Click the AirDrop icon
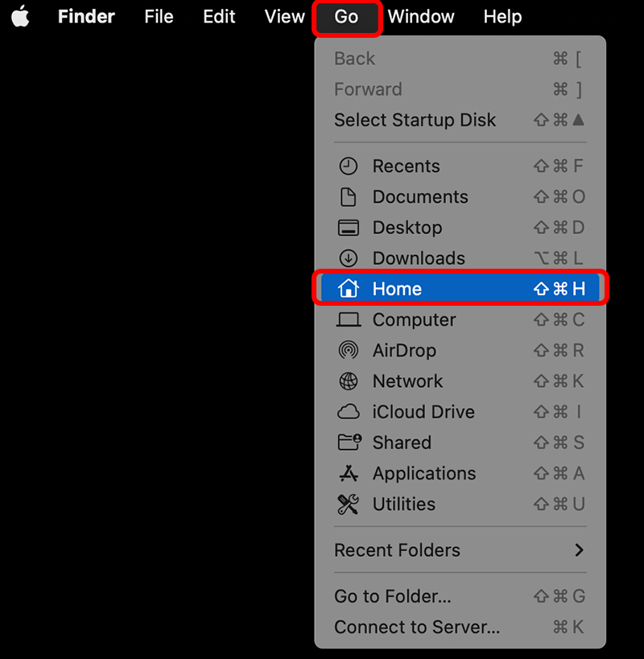This screenshot has width=644, height=659. coord(348,351)
